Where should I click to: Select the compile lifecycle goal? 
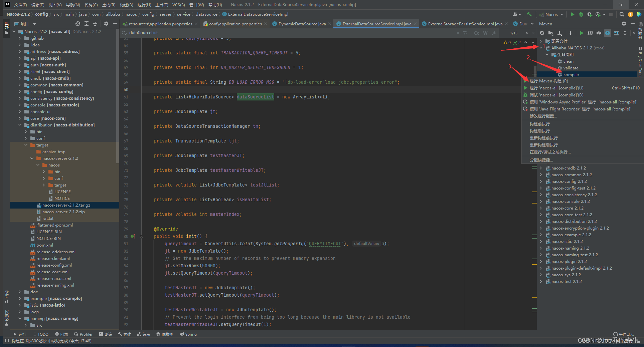(571, 75)
